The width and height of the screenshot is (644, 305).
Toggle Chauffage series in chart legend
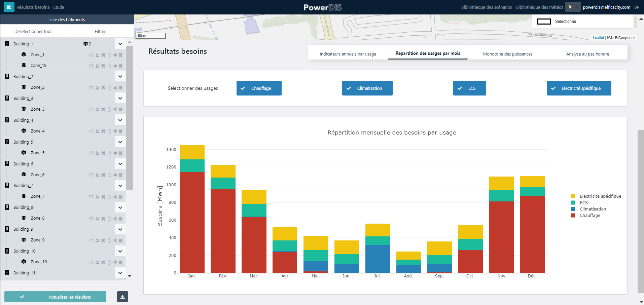pos(586,215)
